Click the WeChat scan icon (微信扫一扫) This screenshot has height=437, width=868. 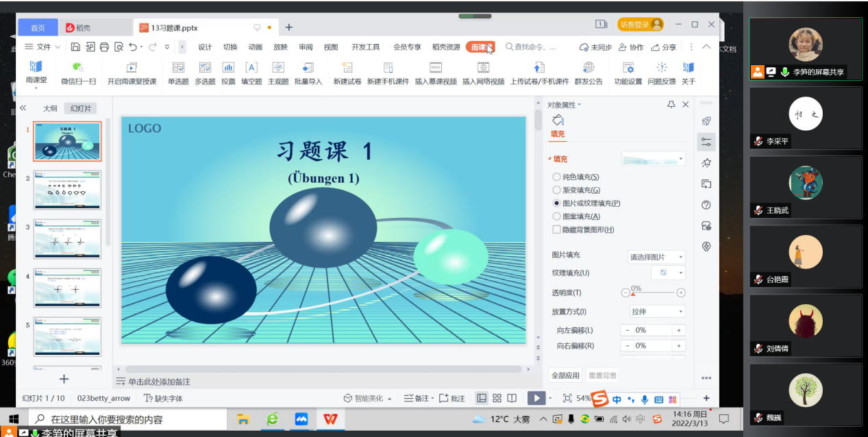coord(78,68)
